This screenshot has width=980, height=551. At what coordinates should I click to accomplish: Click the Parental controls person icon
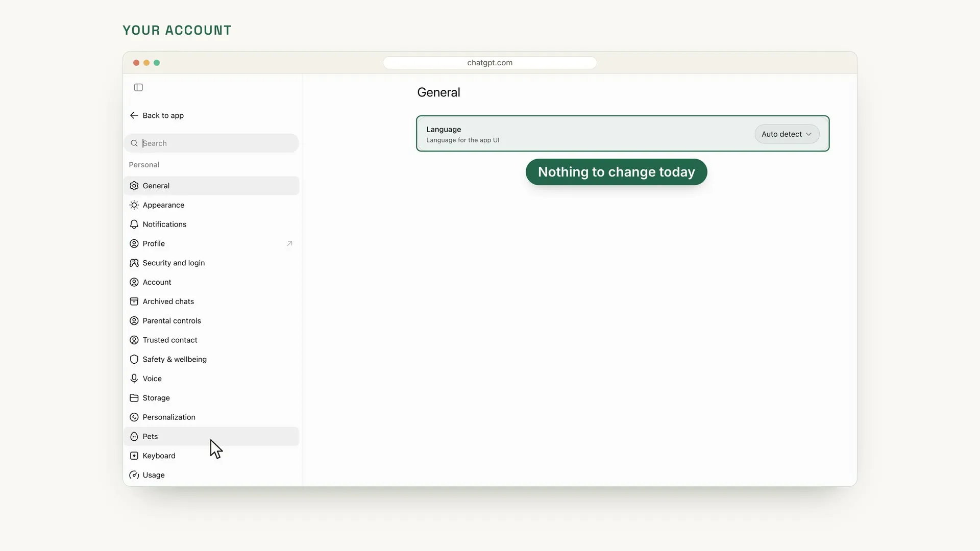click(134, 321)
